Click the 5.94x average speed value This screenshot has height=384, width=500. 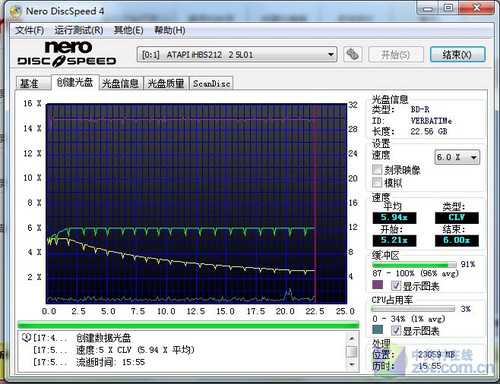tap(394, 218)
